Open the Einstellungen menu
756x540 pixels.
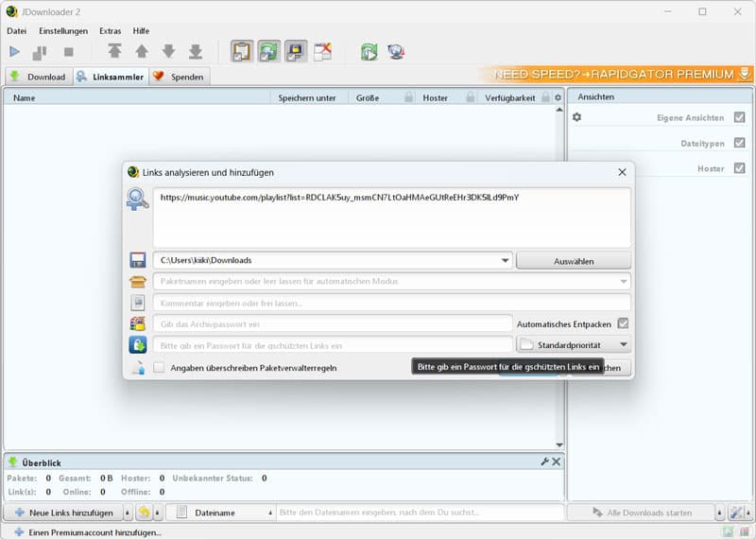(x=63, y=31)
